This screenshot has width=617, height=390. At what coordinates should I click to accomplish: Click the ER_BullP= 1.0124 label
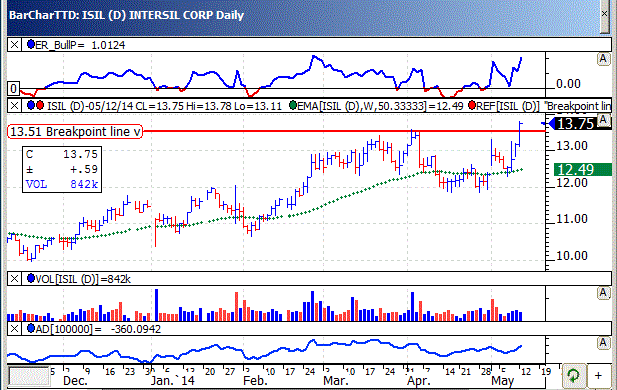point(80,45)
